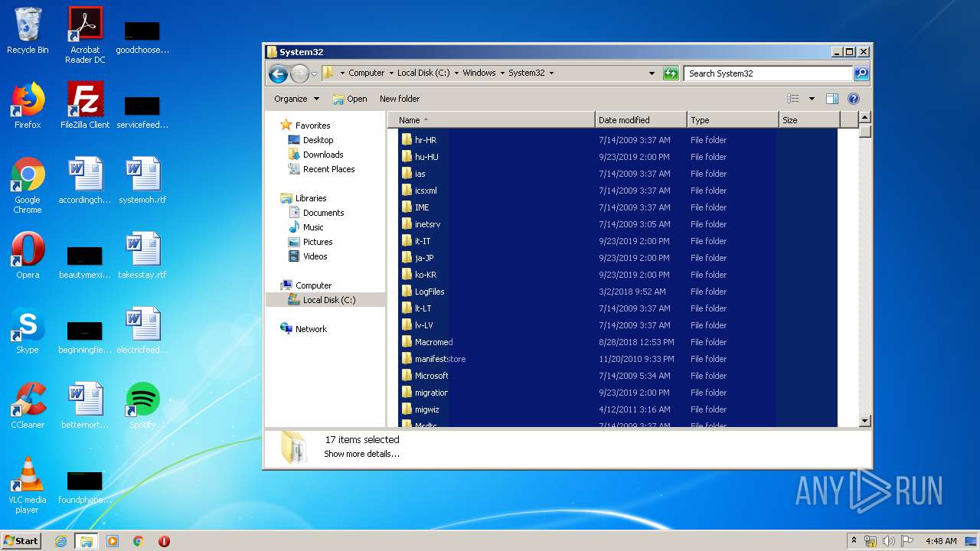The image size is (980, 551).
Task: Click the Start button
Action: pos(21,540)
